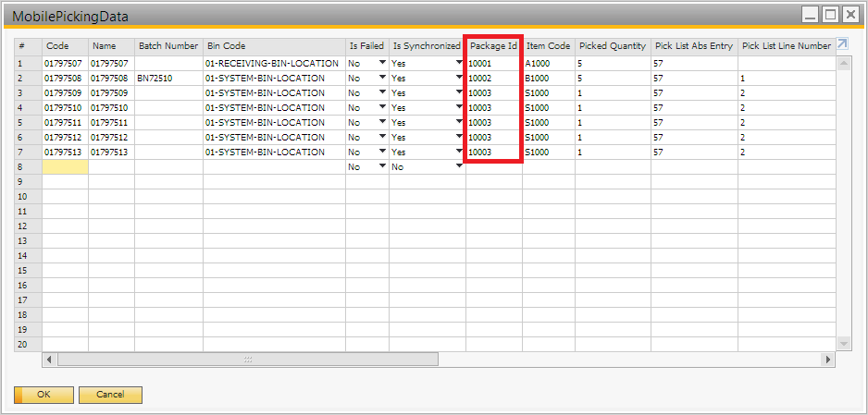Image resolution: width=868 pixels, height=415 pixels.
Task: Click the horizontal scrollbar's left arrow
Action: 50,359
